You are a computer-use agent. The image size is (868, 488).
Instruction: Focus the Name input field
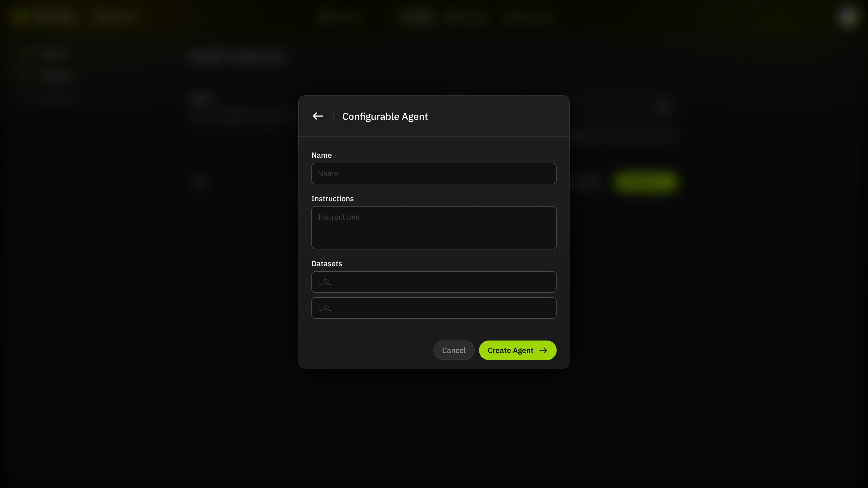434,174
